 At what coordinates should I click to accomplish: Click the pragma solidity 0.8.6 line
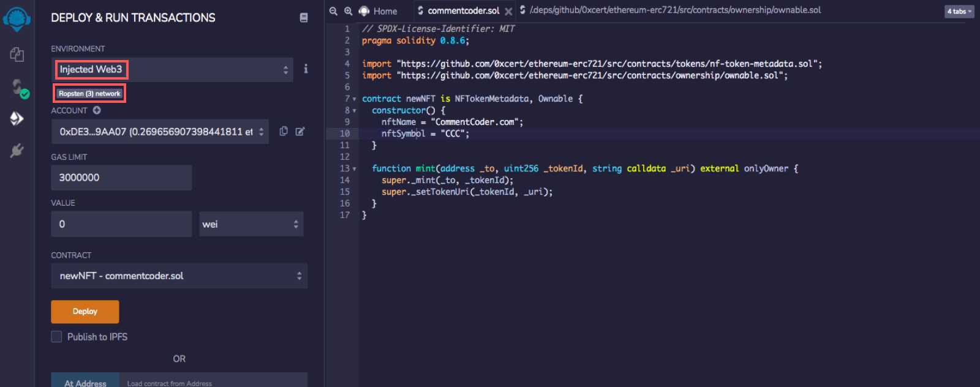tap(415, 40)
